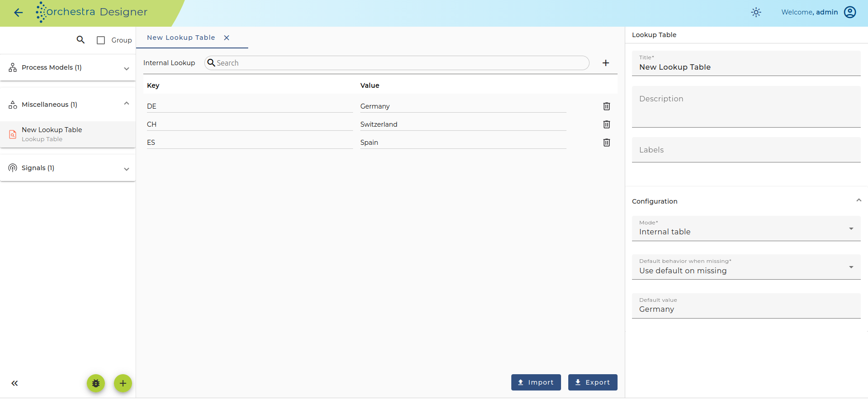Image resolution: width=868 pixels, height=400 pixels.
Task: Edit the Default value field
Action: (746, 306)
